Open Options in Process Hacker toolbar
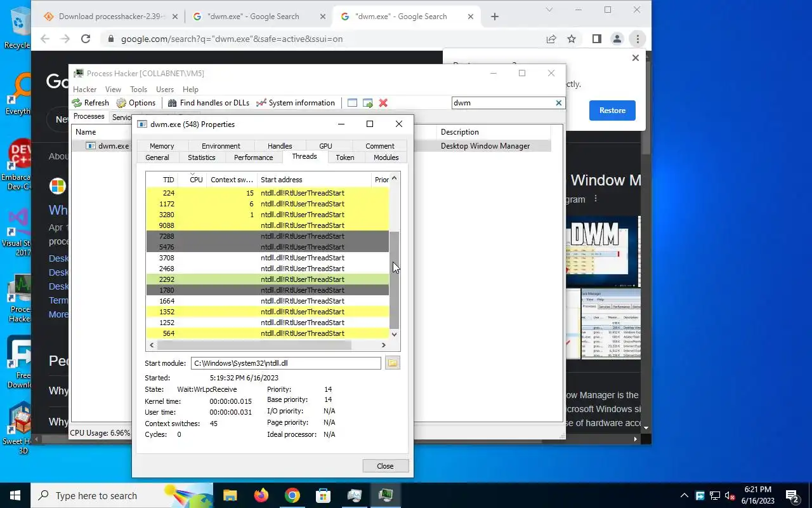The width and height of the screenshot is (812, 508). (x=136, y=103)
